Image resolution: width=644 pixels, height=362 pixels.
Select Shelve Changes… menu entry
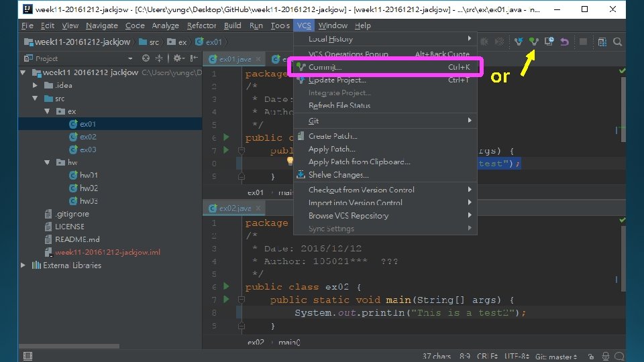[385, 174]
